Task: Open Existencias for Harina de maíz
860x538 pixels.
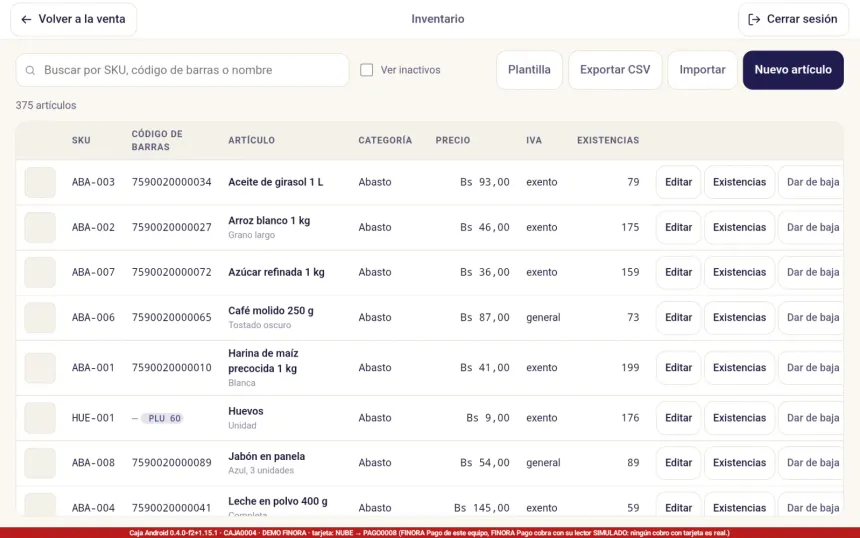Action: coord(739,367)
